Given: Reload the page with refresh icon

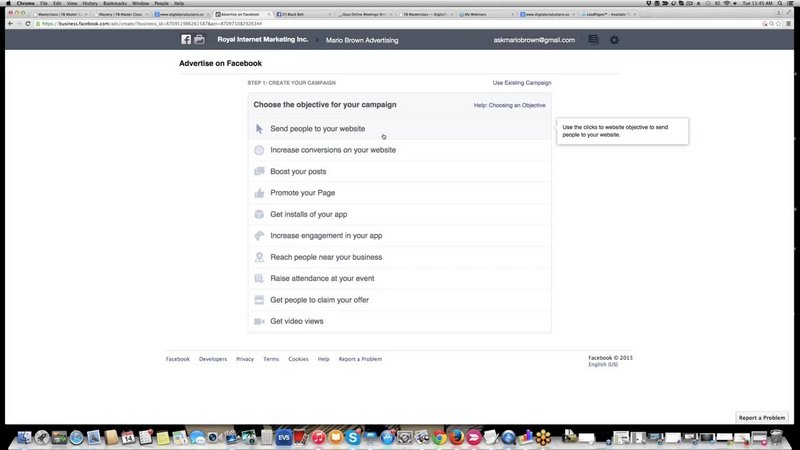Looking at the screenshot, I should [28, 23].
